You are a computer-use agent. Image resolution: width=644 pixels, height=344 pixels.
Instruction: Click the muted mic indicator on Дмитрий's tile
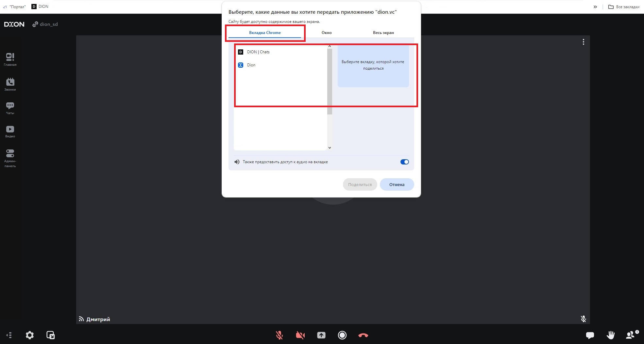click(583, 319)
